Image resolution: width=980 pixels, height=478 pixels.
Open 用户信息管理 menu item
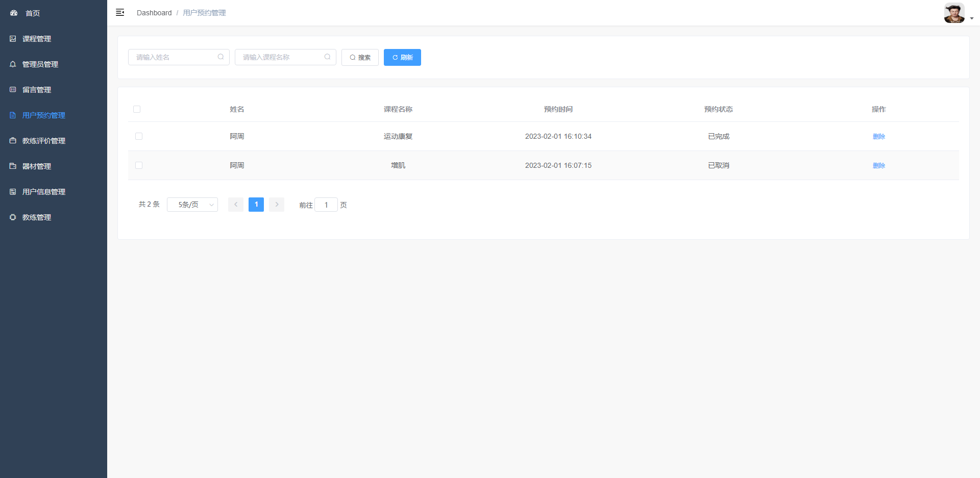[44, 192]
